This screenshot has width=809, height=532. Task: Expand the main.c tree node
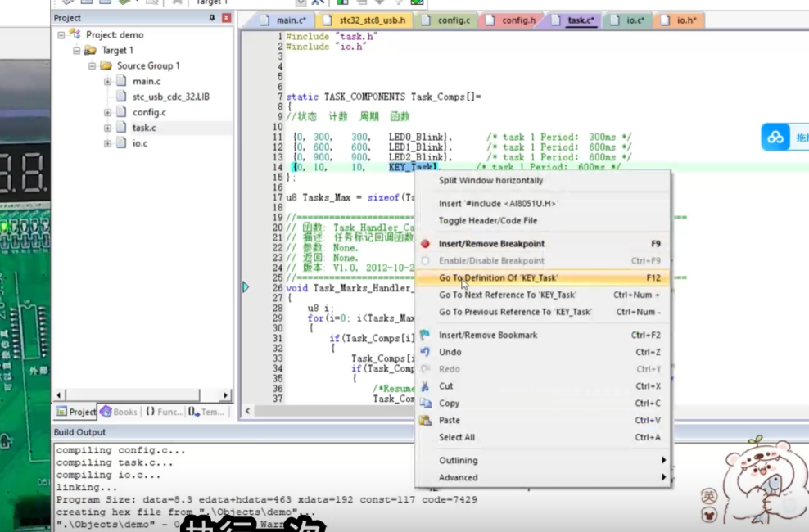[108, 82]
